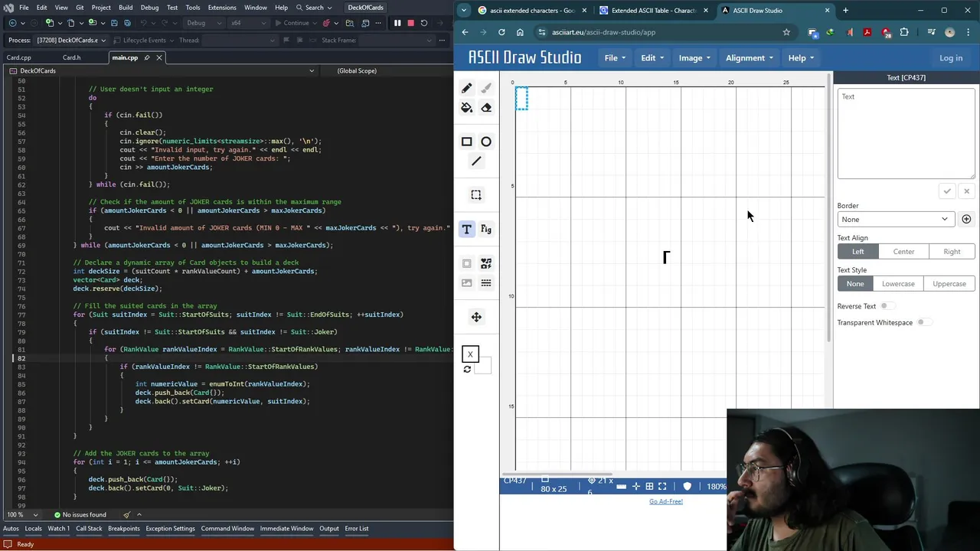Set Text Align to Right
Viewport: 980px width, 551px height.
click(952, 252)
